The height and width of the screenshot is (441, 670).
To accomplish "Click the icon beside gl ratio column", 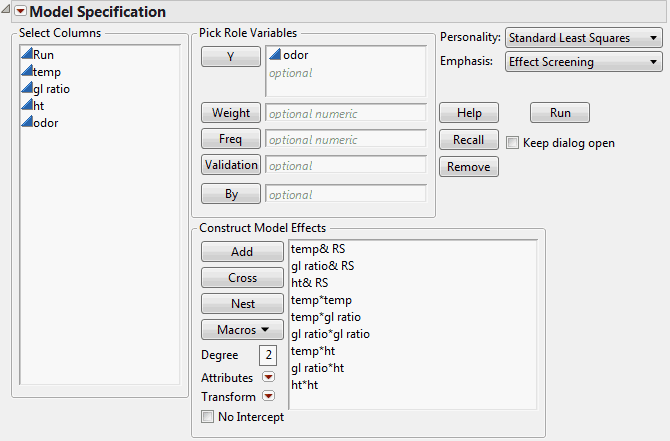I will 26,89.
